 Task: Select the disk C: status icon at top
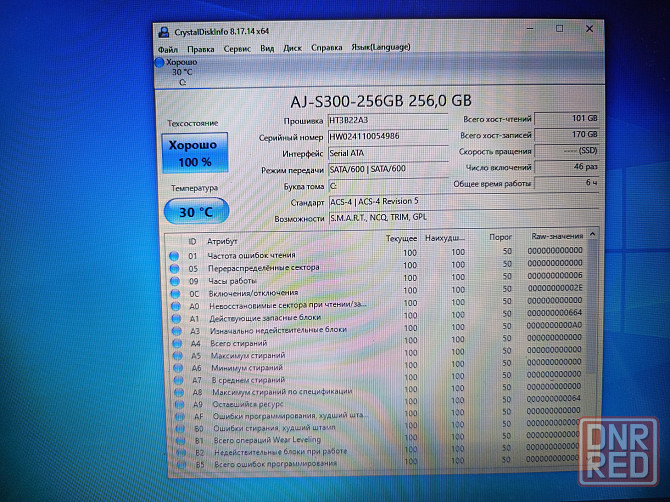[159, 62]
